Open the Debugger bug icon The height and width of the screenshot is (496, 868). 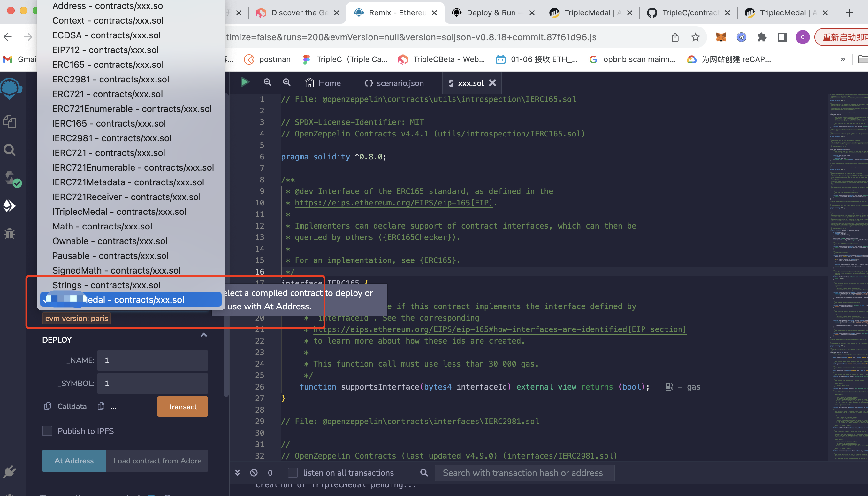[10, 234]
